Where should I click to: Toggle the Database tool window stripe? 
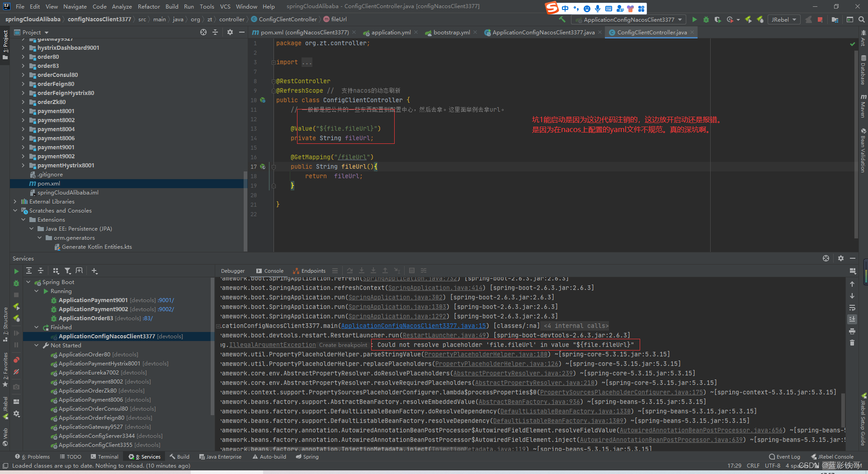pos(863,70)
